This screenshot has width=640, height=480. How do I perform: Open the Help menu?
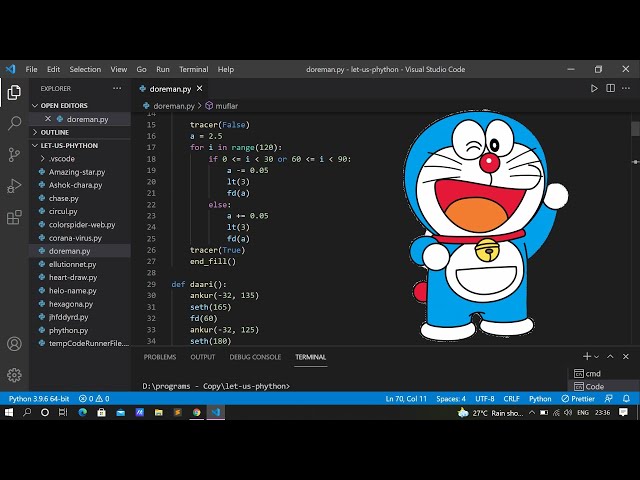226,69
